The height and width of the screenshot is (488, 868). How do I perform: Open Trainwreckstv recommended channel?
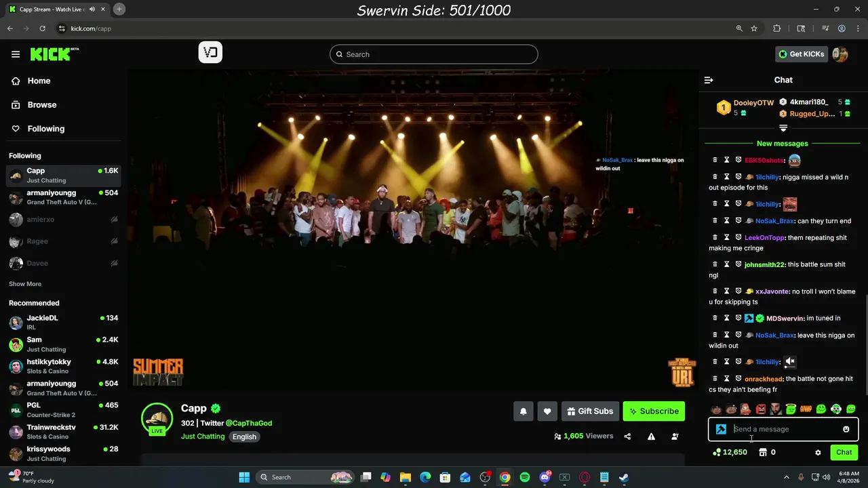64,432
